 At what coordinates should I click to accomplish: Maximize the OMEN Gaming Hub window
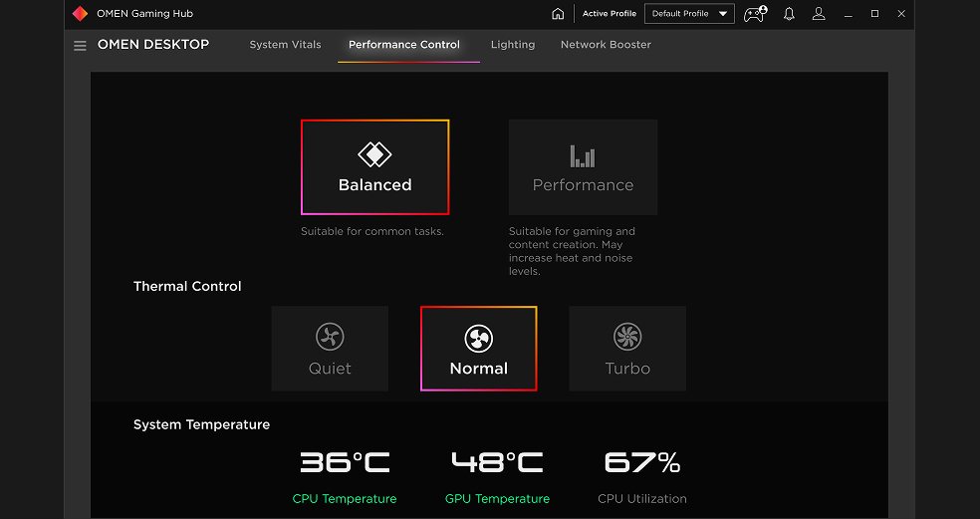point(874,14)
